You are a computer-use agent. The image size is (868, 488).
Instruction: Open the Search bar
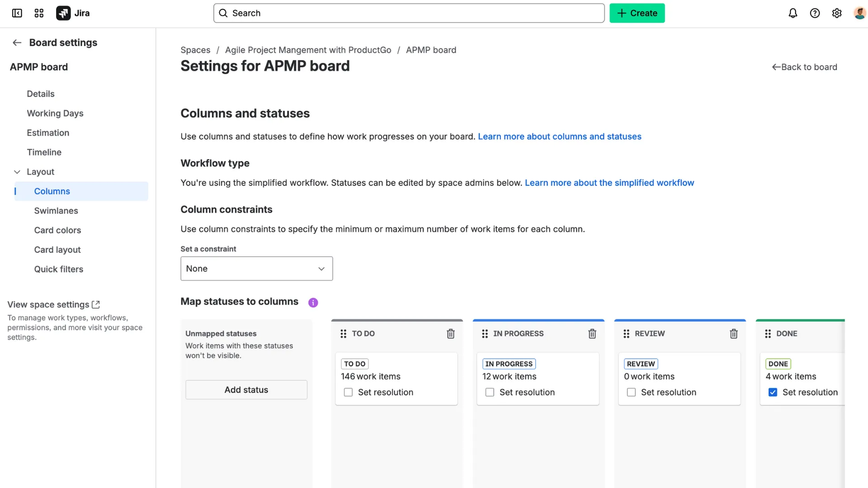point(407,13)
